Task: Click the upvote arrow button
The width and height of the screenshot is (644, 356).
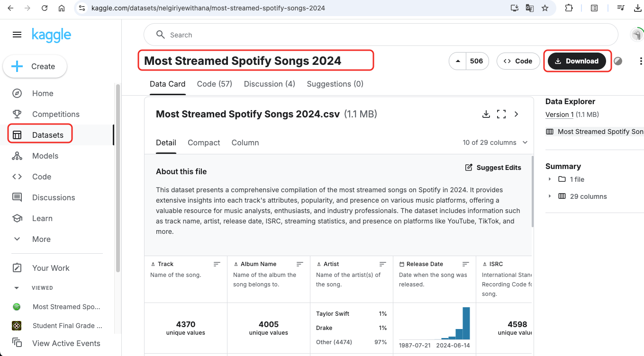Action: point(458,61)
